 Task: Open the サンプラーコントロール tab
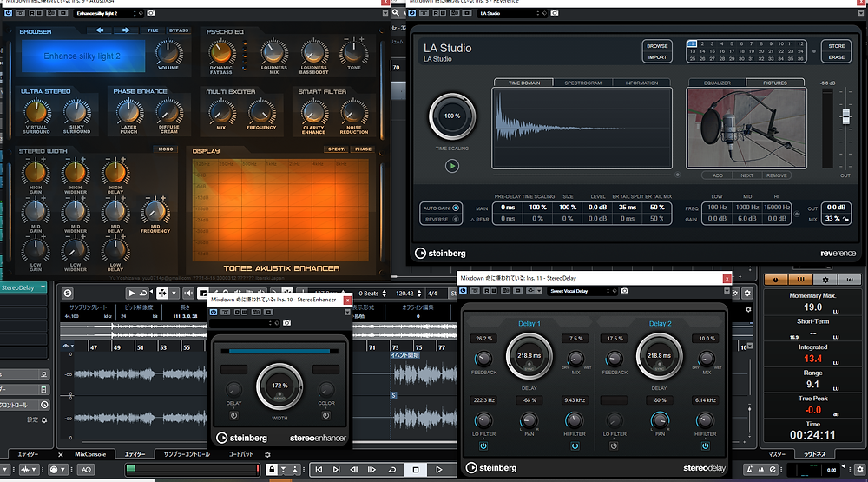[x=187, y=454]
